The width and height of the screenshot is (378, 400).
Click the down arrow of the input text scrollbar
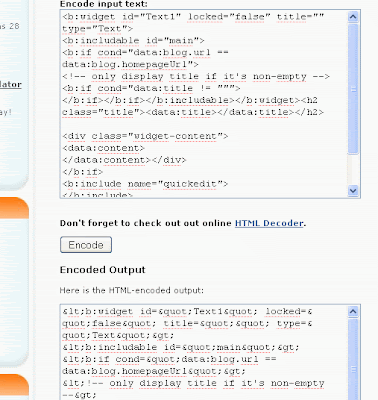point(353,190)
